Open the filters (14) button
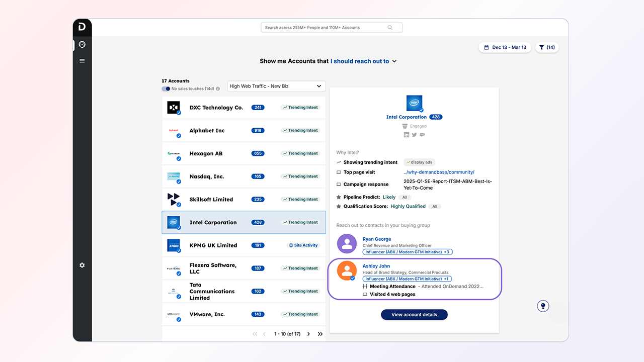This screenshot has width=644, height=362. (x=546, y=47)
